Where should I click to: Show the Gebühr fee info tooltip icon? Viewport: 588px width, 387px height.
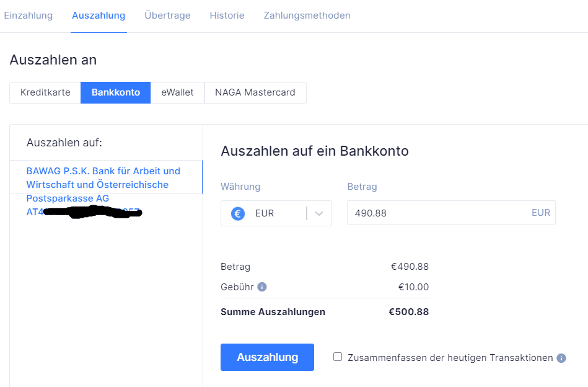(x=262, y=287)
